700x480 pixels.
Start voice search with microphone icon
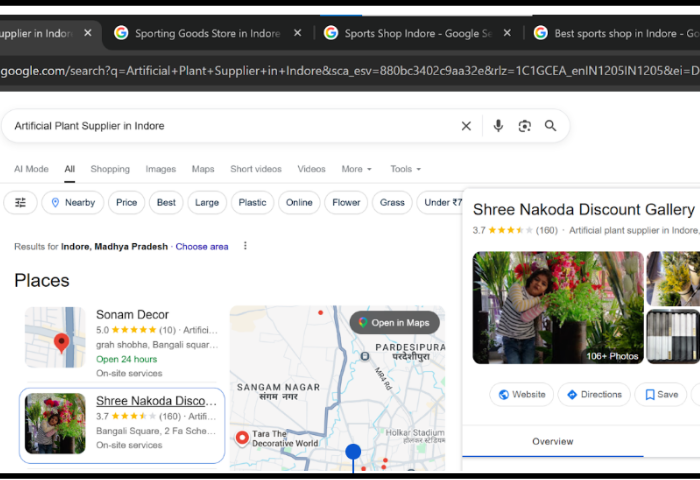coord(498,126)
